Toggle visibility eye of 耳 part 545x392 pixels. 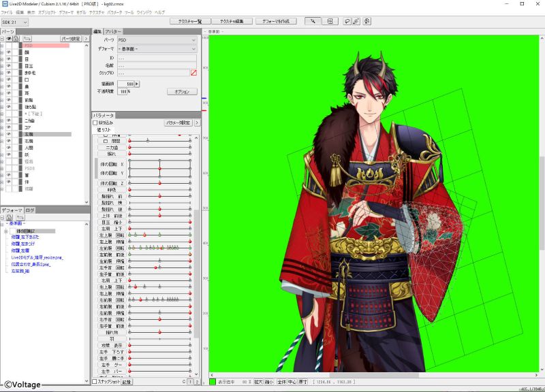[9, 93]
